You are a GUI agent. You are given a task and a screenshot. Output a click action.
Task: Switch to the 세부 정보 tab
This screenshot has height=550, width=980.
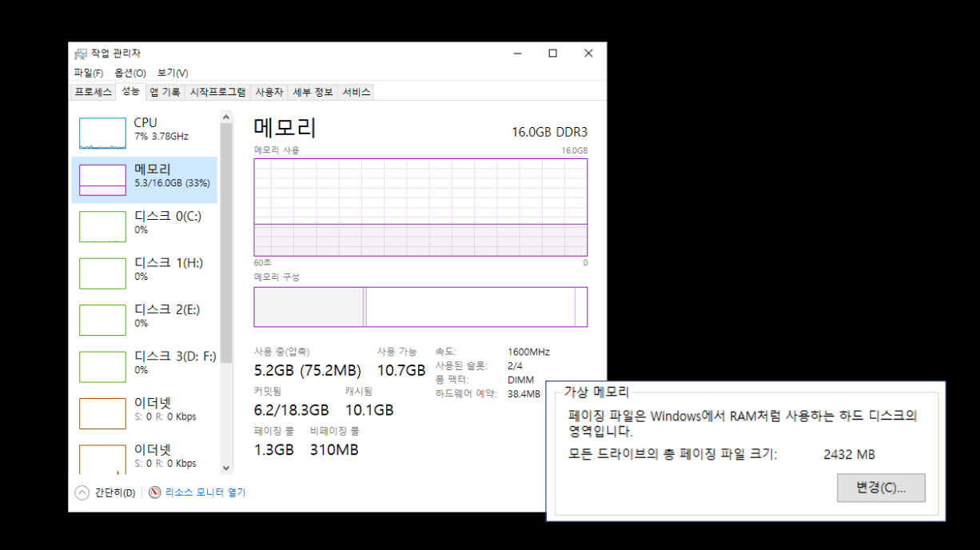[x=313, y=92]
